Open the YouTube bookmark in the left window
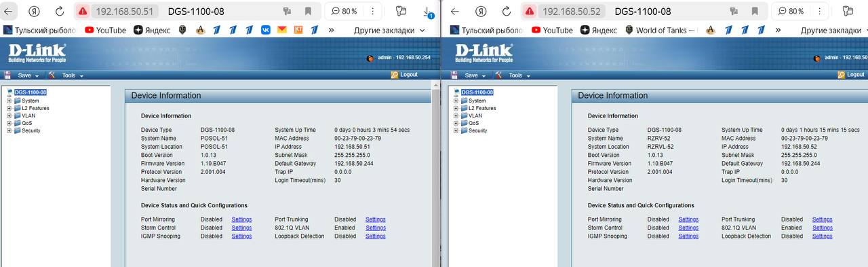 pos(105,30)
